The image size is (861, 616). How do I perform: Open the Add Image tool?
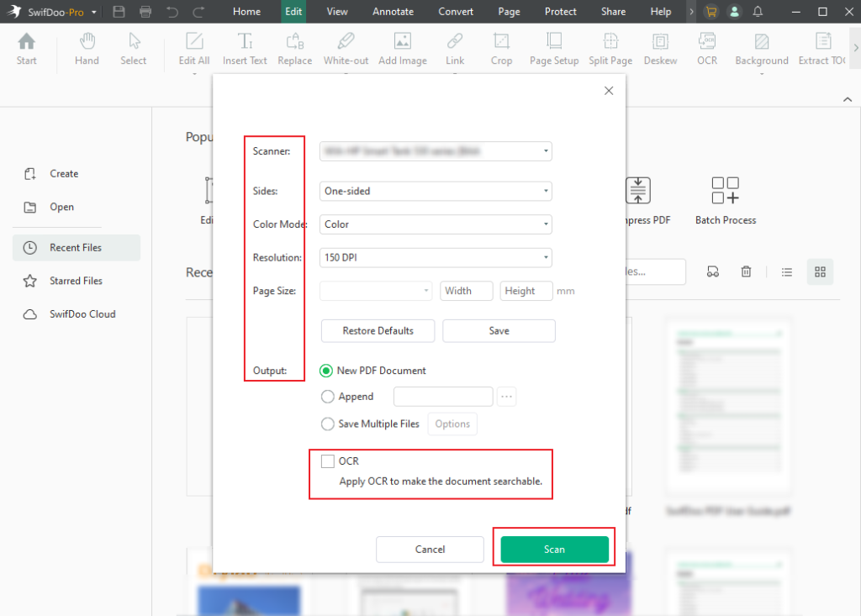(402, 48)
